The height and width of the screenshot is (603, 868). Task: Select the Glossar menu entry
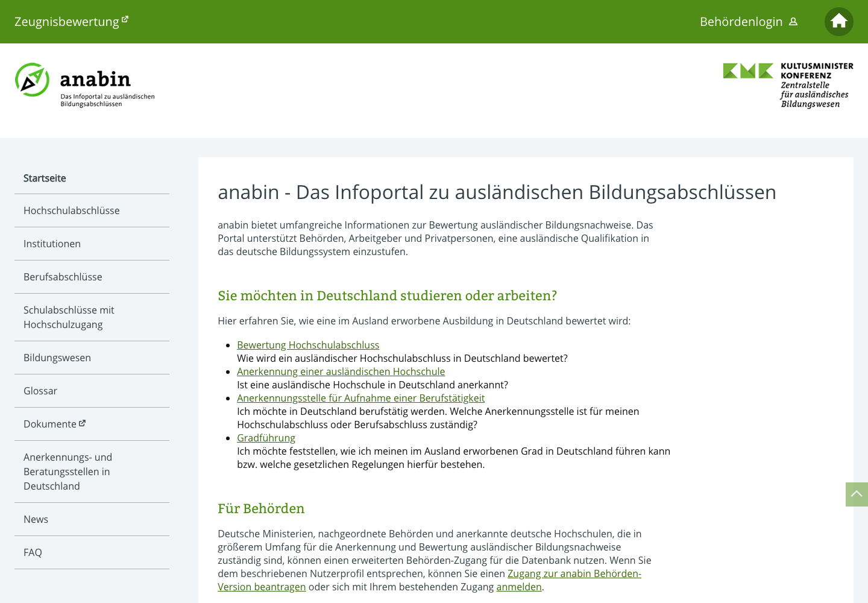click(92, 391)
